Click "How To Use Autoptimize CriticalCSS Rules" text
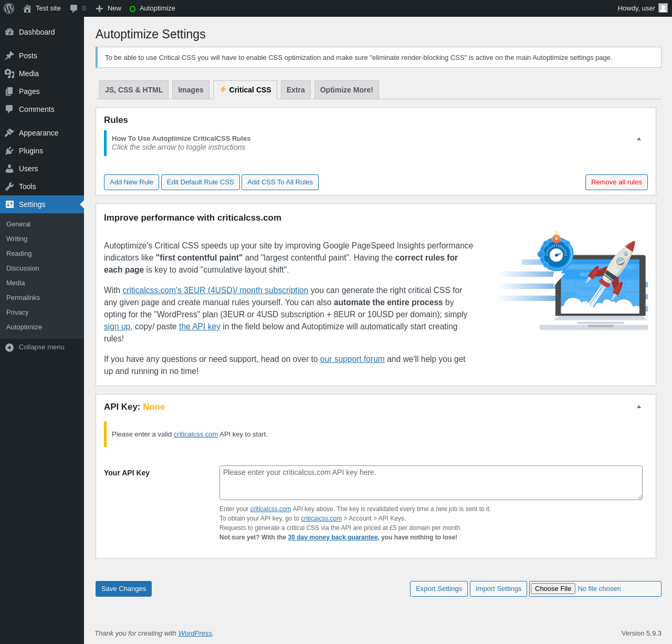The width and height of the screenshot is (672, 644). 181,139
